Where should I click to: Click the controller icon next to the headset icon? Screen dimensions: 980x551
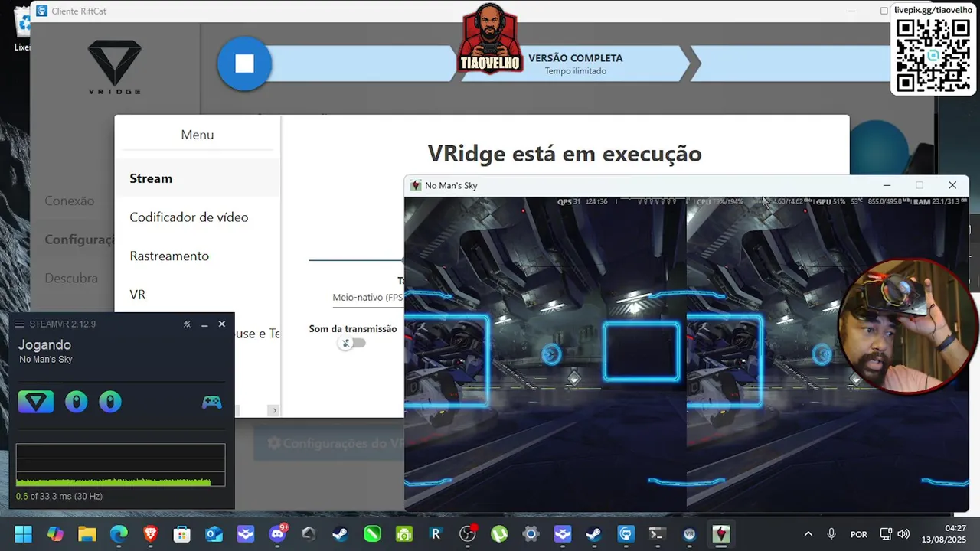[x=76, y=402]
